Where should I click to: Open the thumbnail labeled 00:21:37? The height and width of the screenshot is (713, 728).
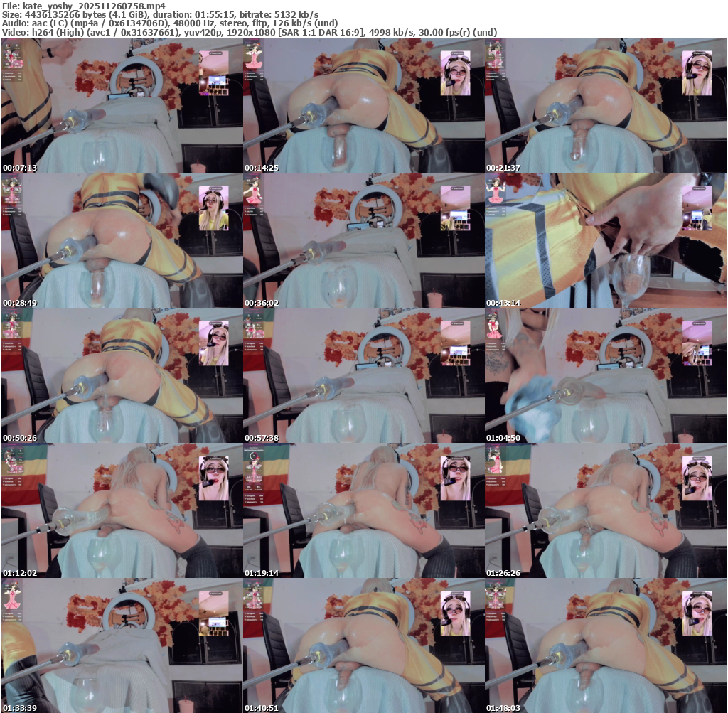tap(605, 105)
